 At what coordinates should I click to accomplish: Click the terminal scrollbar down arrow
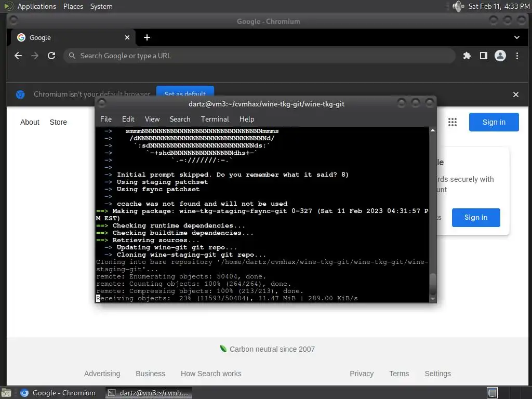tap(433, 299)
